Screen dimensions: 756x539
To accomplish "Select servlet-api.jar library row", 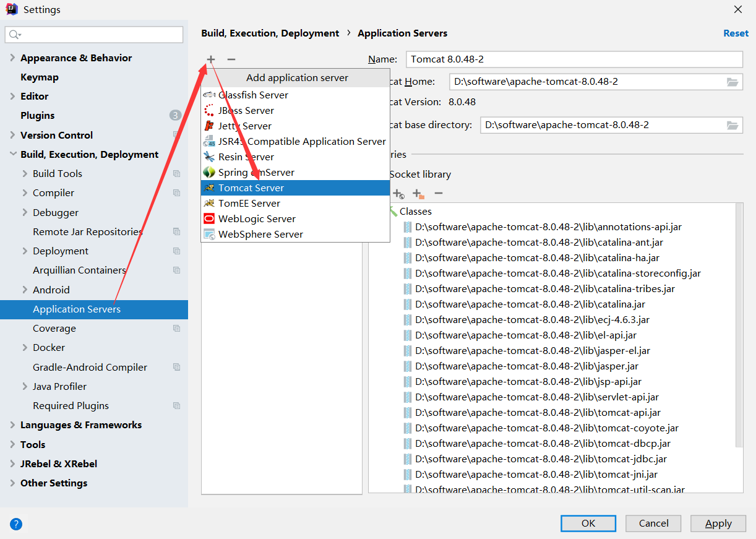I will coord(537,397).
